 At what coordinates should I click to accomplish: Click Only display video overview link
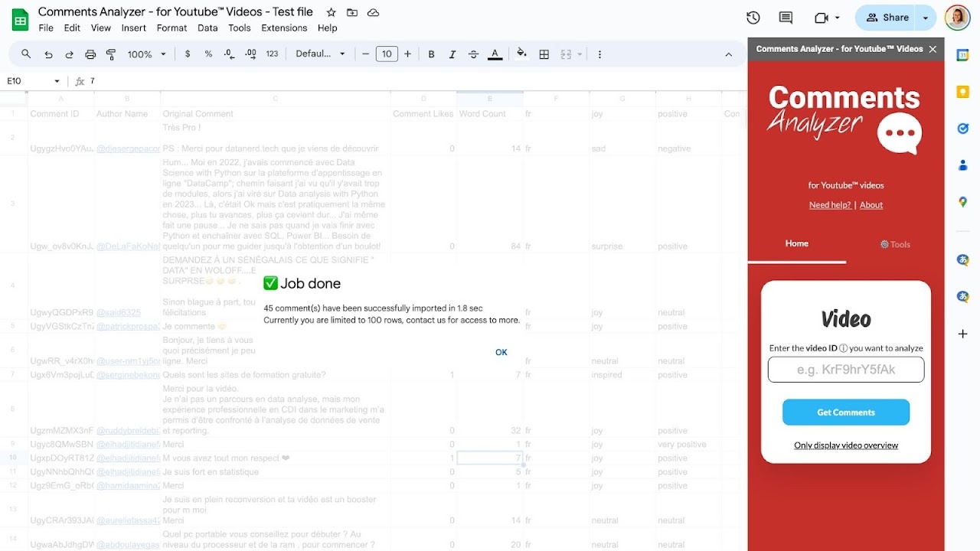click(x=846, y=445)
